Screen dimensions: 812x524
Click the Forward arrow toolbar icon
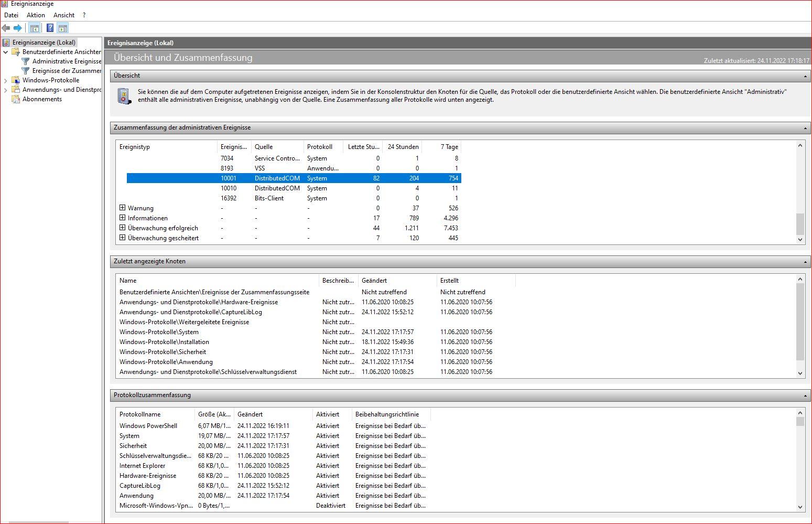click(18, 28)
